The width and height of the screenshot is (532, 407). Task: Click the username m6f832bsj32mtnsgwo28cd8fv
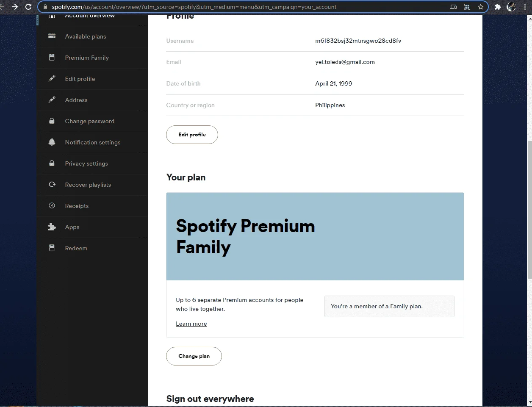point(358,41)
